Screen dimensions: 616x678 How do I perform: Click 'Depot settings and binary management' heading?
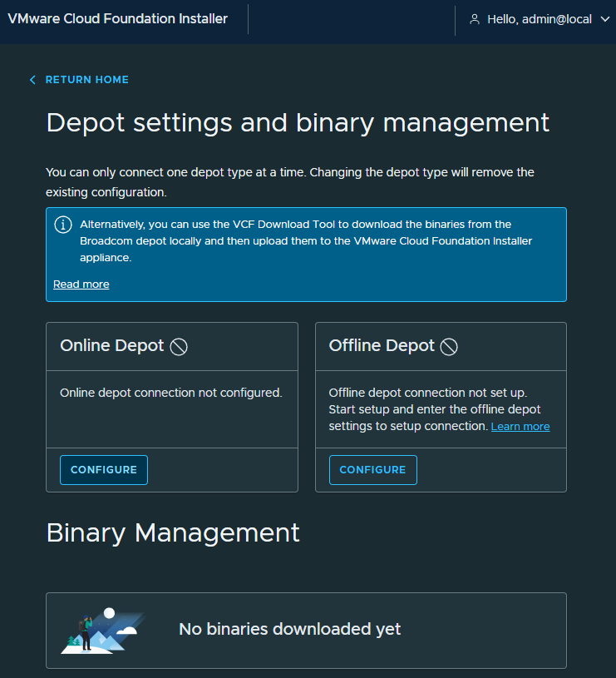[298, 123]
